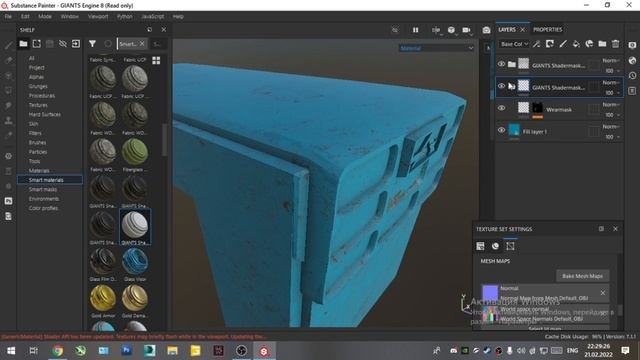Toggle visibility of the top GIANTS Shadermask folder layer
Image resolution: width=640 pixels, height=360 pixels.
coord(501,64)
